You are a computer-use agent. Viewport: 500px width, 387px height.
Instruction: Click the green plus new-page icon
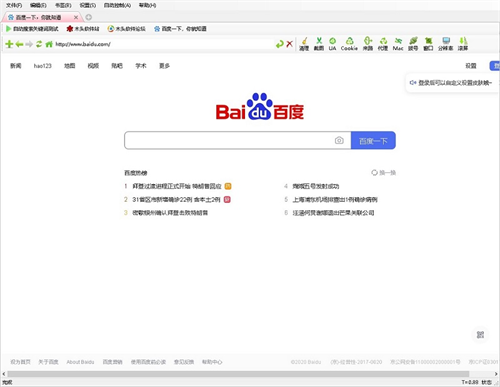(9, 44)
